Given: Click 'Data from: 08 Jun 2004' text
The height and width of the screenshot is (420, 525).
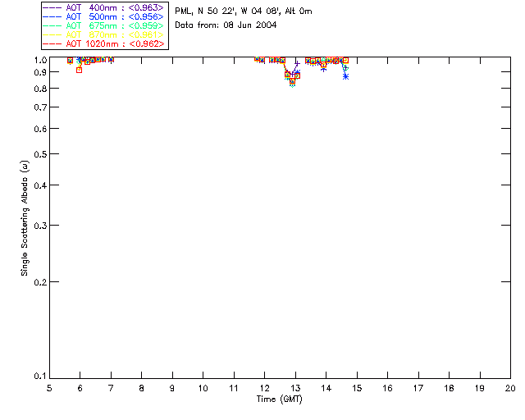Looking at the screenshot, I should [x=226, y=25].
